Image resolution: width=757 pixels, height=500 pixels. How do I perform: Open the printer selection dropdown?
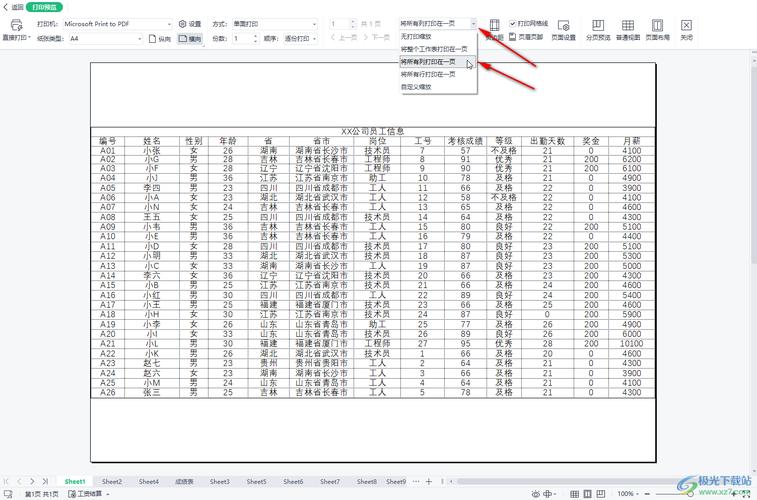click(x=117, y=24)
